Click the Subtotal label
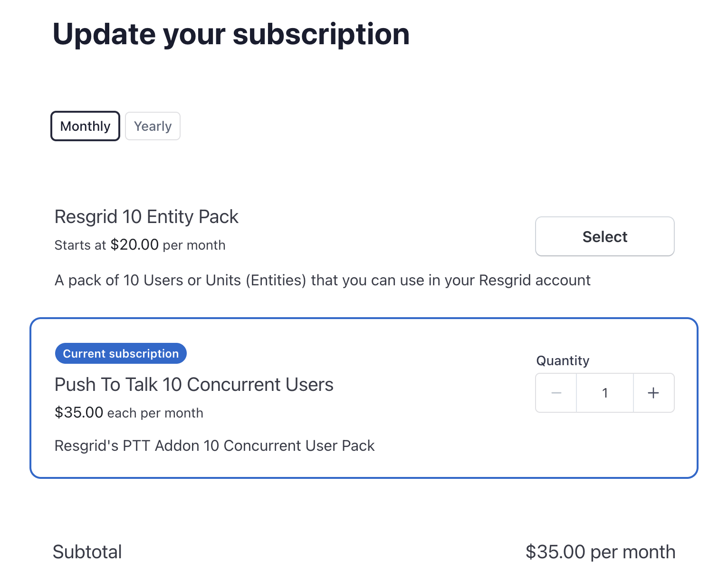Image resolution: width=728 pixels, height=583 pixels. (x=87, y=552)
